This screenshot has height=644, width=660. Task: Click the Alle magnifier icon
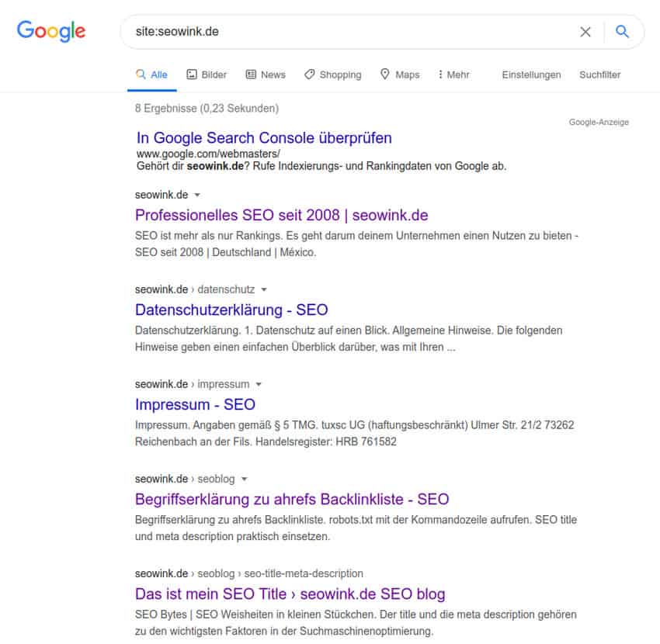(x=141, y=74)
